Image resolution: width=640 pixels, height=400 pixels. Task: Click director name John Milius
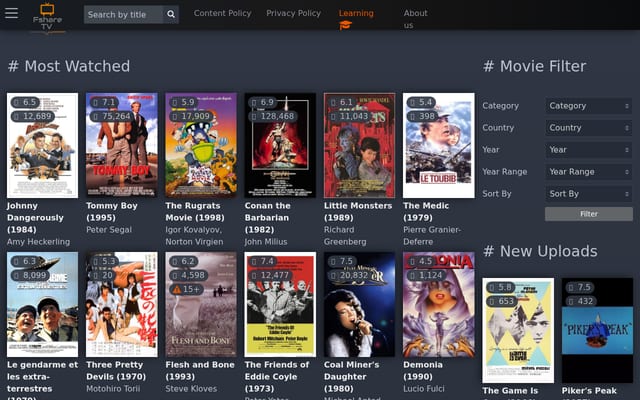coord(266,242)
